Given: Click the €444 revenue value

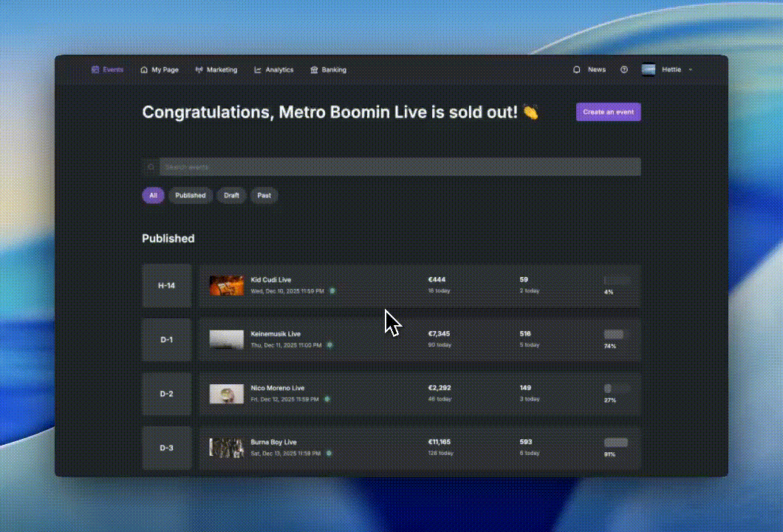Looking at the screenshot, I should 437,280.
